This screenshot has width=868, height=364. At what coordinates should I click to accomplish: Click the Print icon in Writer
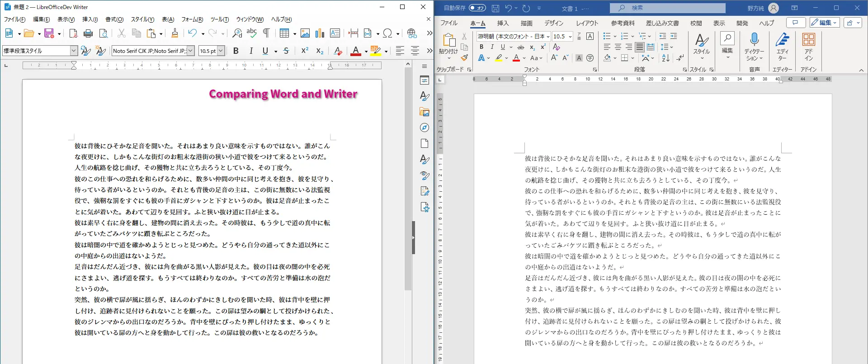tap(88, 33)
